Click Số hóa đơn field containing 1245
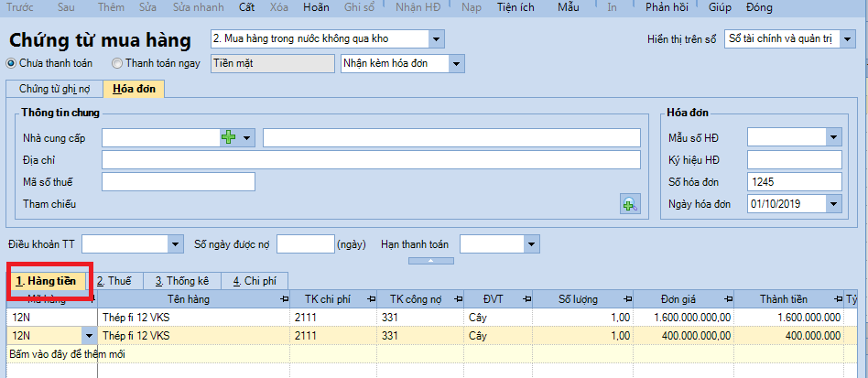This screenshot has height=378, width=868. click(x=795, y=181)
